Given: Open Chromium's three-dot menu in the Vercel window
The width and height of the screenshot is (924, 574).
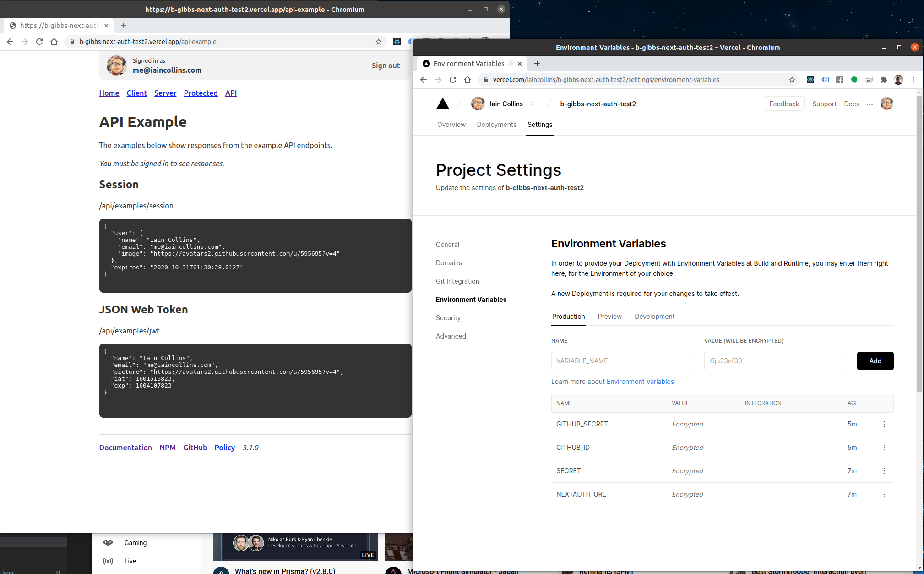Looking at the screenshot, I should tap(913, 80).
